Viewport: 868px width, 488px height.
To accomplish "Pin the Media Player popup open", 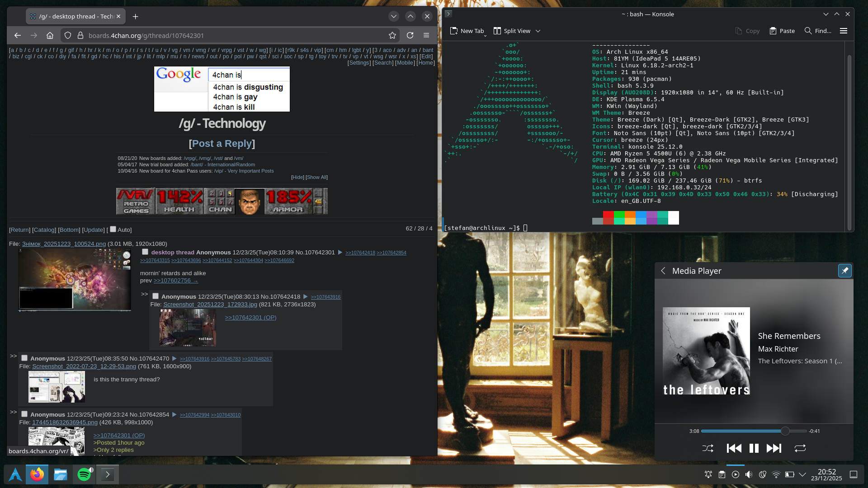I will (844, 271).
